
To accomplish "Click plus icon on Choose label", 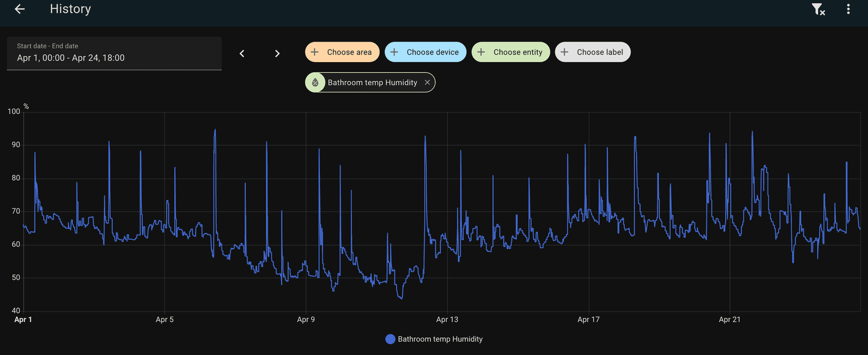I will click(x=564, y=52).
